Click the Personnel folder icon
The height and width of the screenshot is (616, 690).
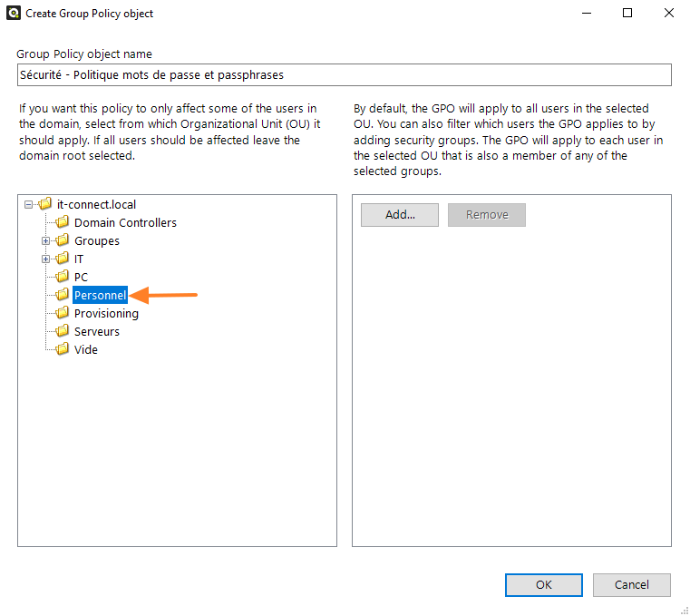(63, 295)
